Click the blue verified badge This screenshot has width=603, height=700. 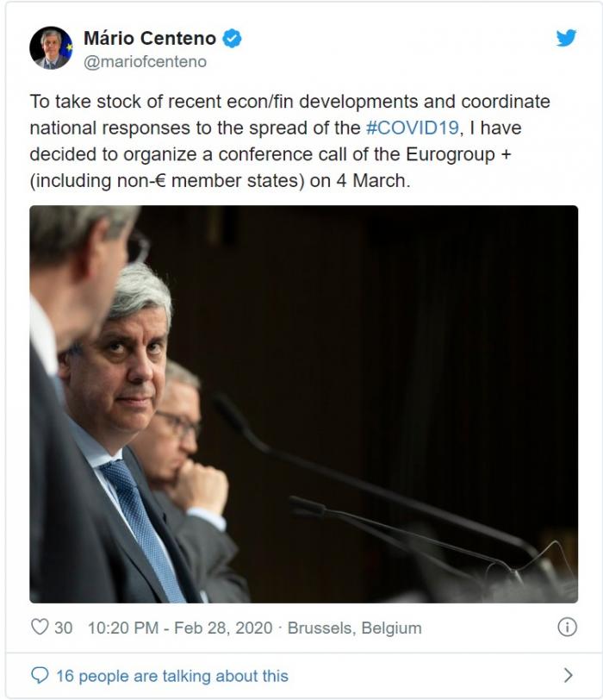coord(232,39)
